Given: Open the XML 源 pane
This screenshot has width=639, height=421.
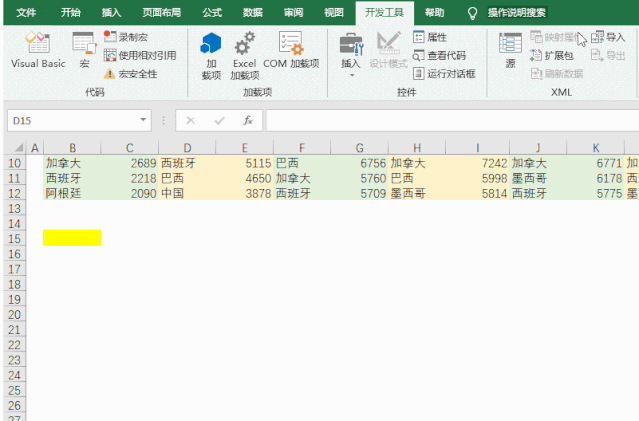Looking at the screenshot, I should click(510, 49).
